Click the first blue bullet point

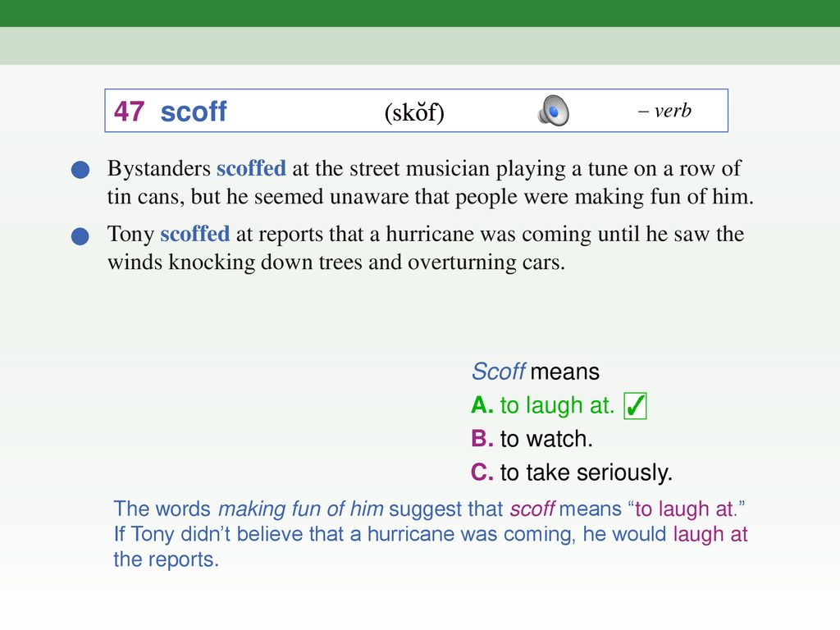80,170
